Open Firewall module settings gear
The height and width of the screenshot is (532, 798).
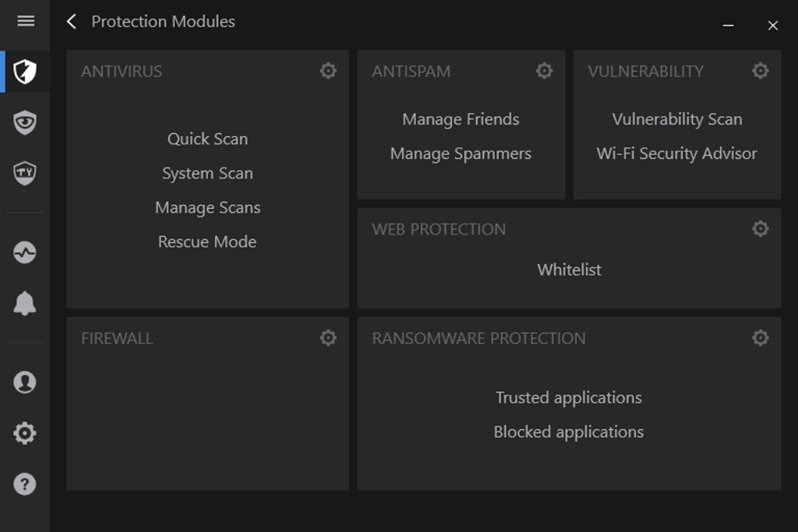[x=328, y=337]
